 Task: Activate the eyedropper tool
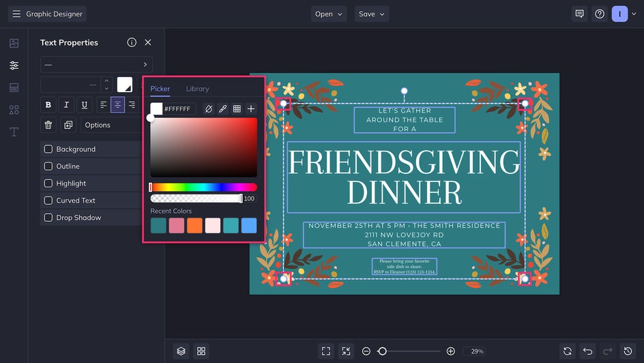point(222,108)
